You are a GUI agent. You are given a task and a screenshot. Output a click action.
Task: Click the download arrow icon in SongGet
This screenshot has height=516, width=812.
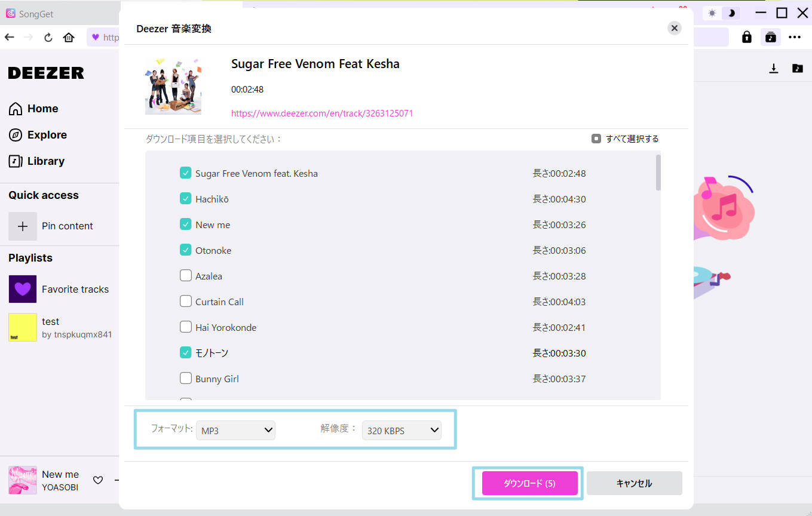click(774, 68)
